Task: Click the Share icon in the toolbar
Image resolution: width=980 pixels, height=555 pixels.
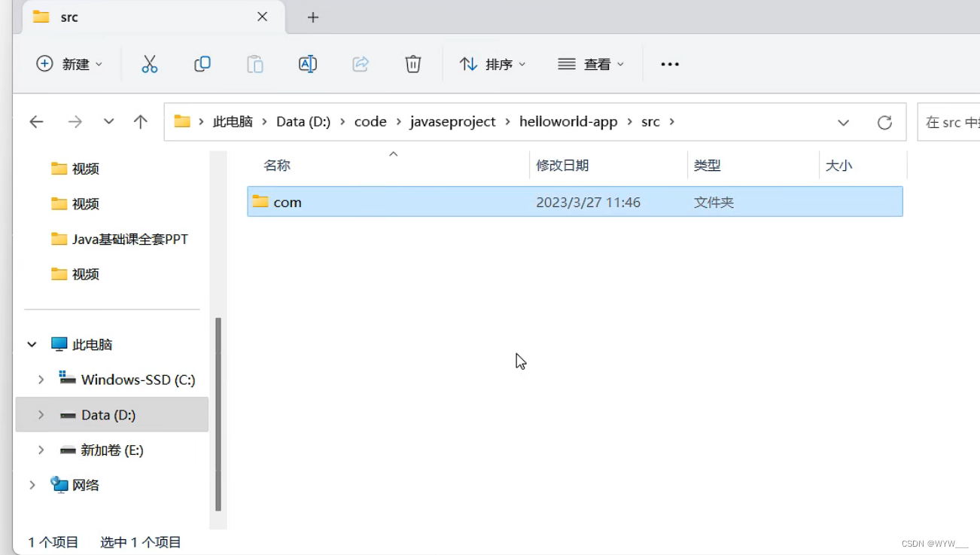Action: [x=361, y=64]
